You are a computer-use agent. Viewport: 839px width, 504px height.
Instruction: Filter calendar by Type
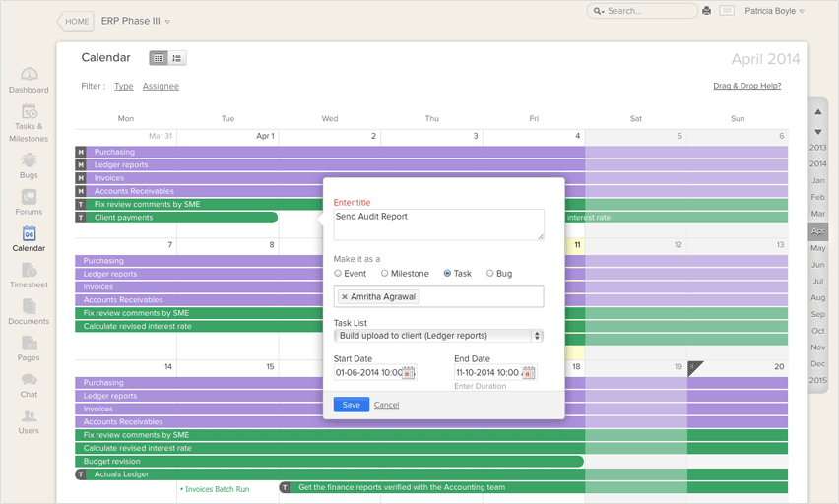[x=123, y=87]
